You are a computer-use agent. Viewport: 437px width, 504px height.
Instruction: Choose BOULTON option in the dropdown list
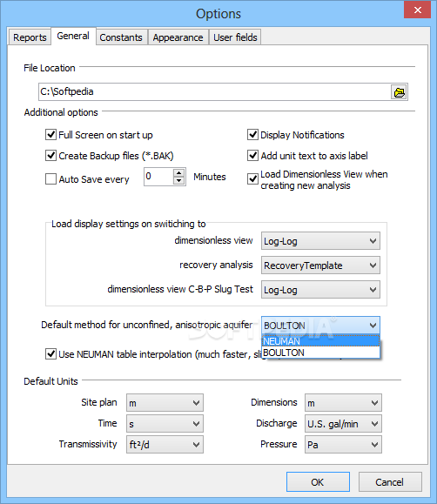click(320, 353)
